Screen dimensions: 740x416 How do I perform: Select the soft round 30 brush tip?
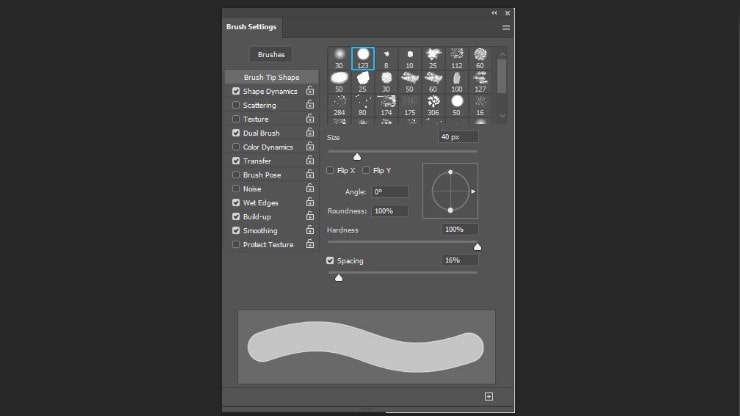(339, 57)
